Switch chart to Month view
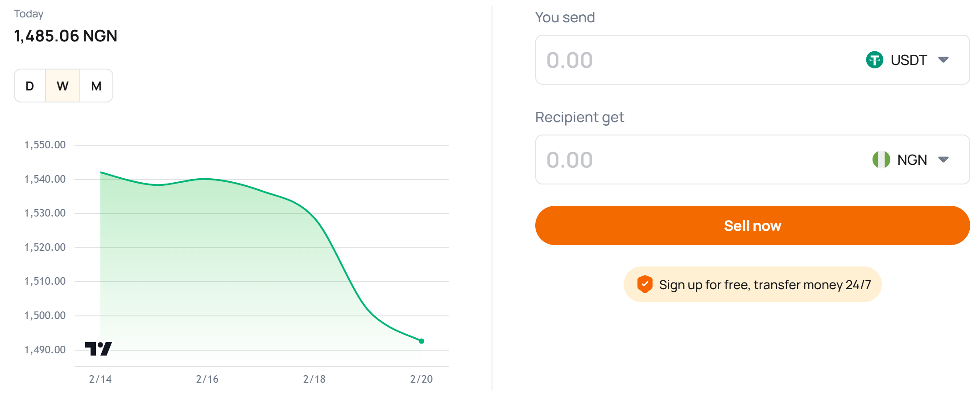 click(x=96, y=86)
